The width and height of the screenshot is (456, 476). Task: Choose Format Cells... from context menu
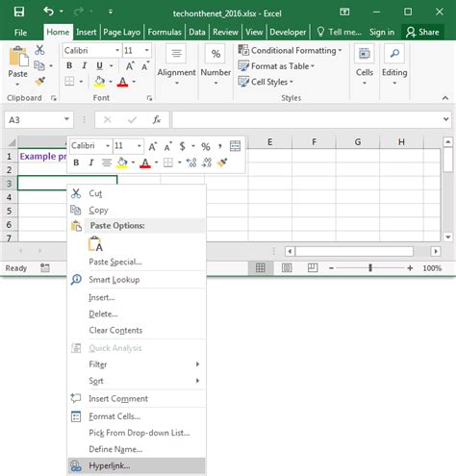click(137, 416)
